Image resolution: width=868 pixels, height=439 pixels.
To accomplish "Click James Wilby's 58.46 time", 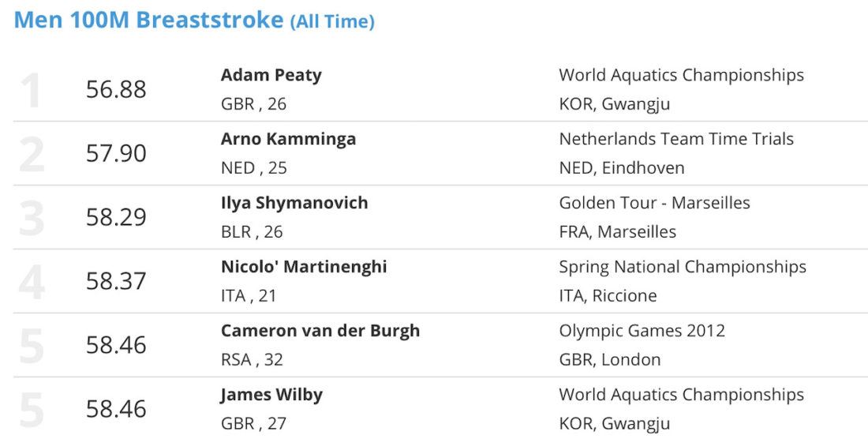I will click(x=116, y=409).
